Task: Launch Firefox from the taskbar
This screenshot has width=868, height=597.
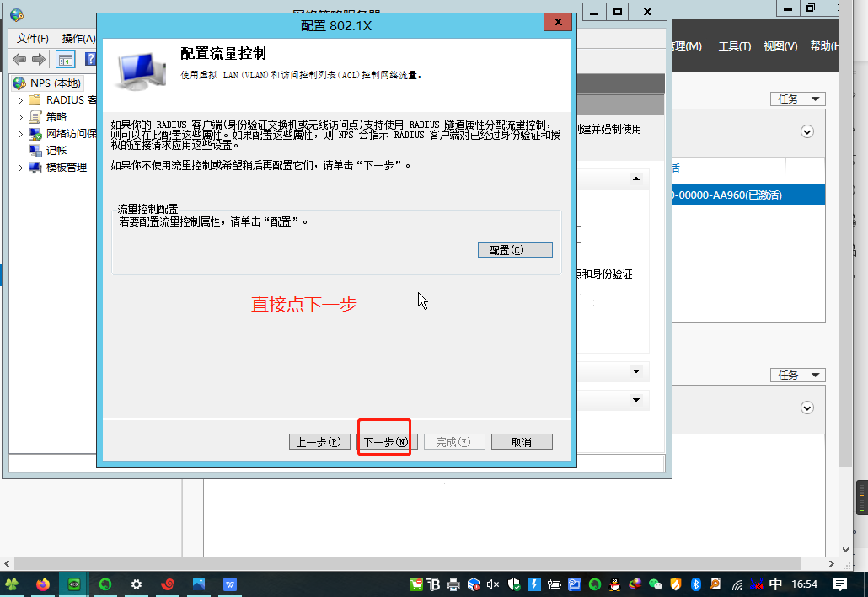Action: coord(43,584)
